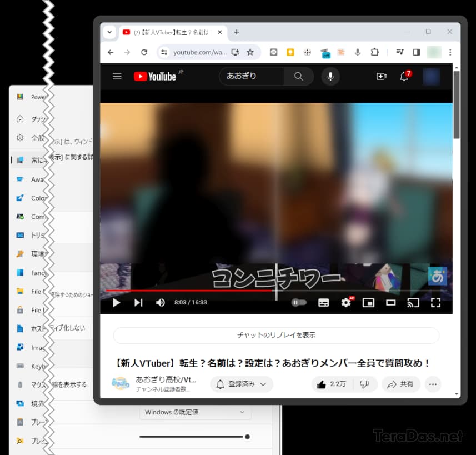Mute the video volume
The height and width of the screenshot is (455, 476).
click(161, 303)
